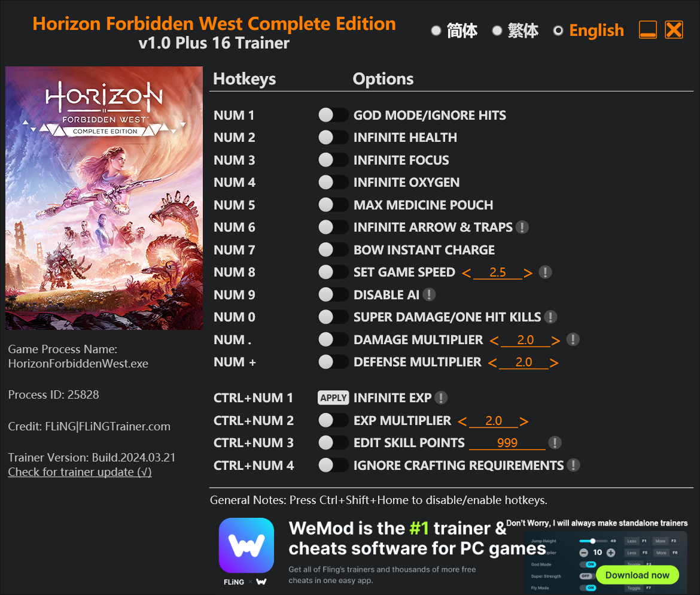Click the Edit Skill Points value field
The height and width of the screenshot is (595, 700).
tap(507, 443)
